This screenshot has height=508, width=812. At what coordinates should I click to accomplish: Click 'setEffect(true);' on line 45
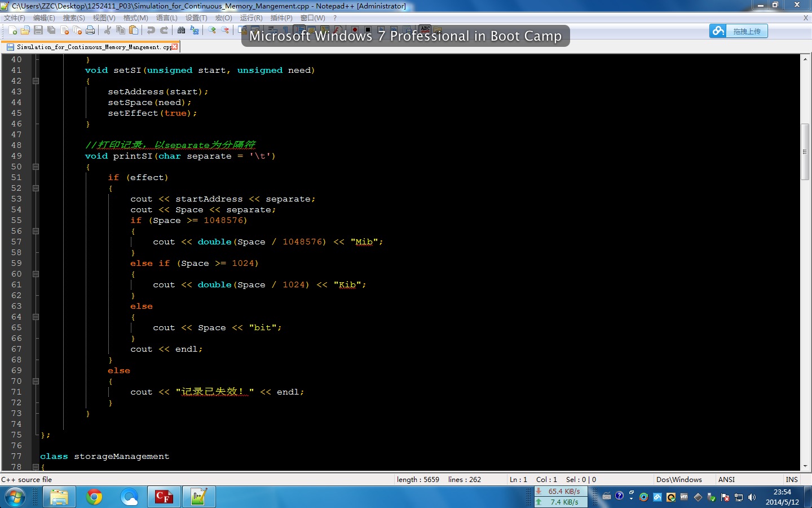tap(152, 113)
